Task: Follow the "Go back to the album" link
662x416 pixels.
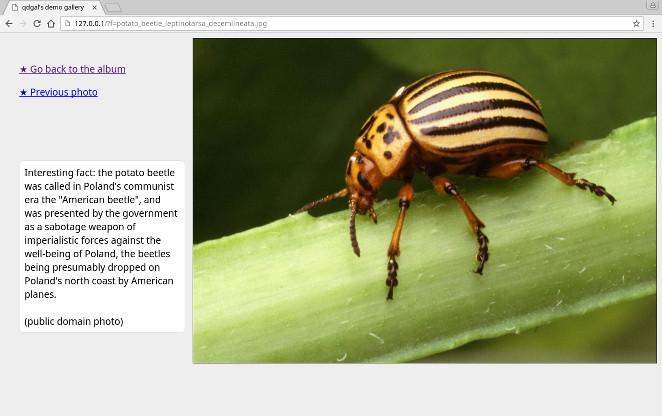Action: (x=72, y=69)
